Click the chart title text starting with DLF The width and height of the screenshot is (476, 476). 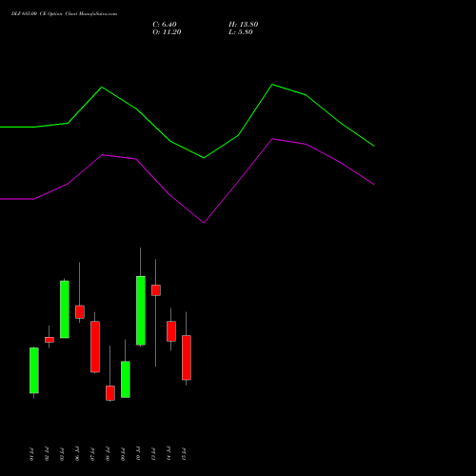tap(64, 14)
